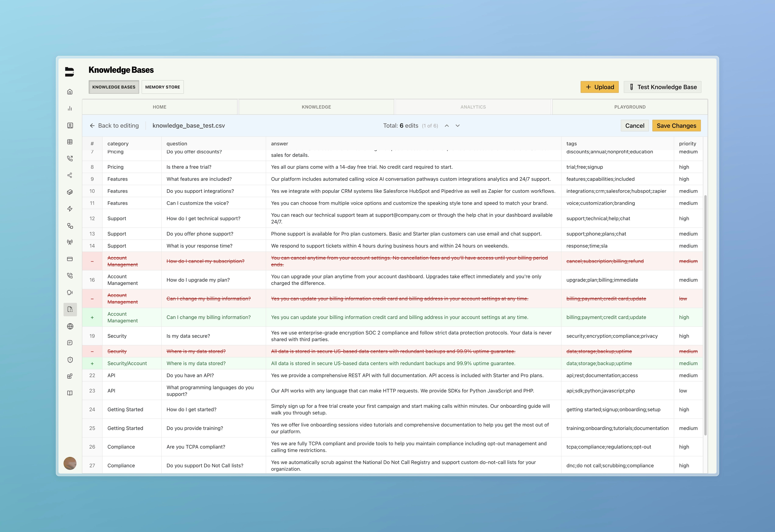Click the Save Changes button
The width and height of the screenshot is (775, 532).
676,126
